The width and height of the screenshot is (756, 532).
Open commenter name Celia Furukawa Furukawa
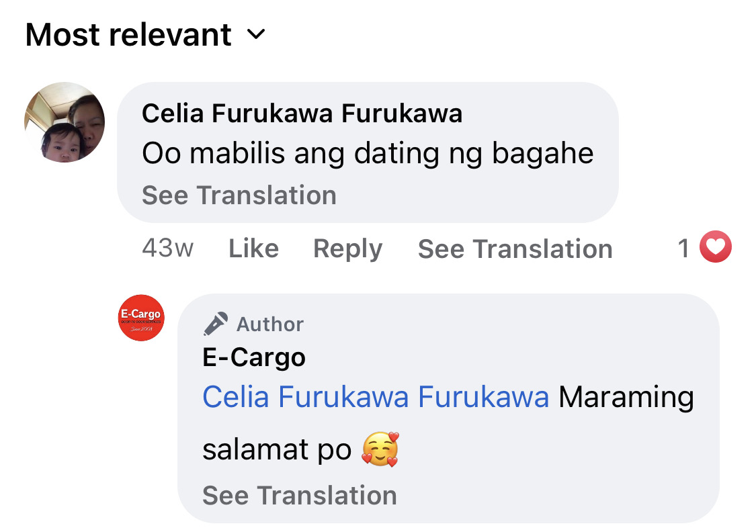(x=302, y=114)
